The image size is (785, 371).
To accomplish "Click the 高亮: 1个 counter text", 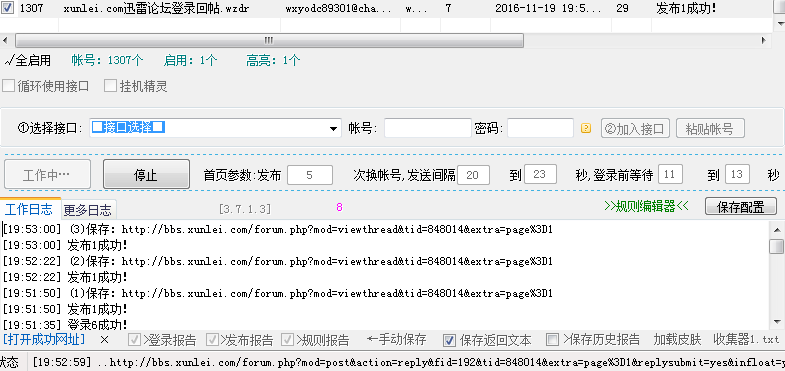I will pyautogui.click(x=273, y=61).
